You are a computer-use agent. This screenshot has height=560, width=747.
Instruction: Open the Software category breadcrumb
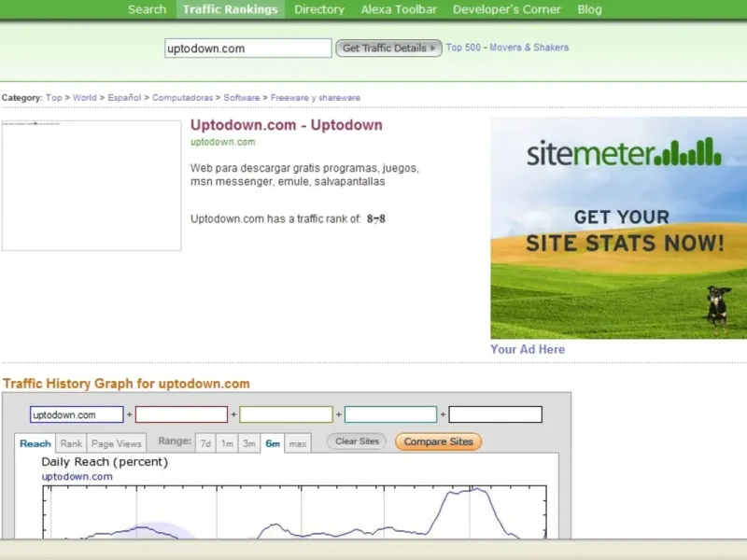[242, 98]
